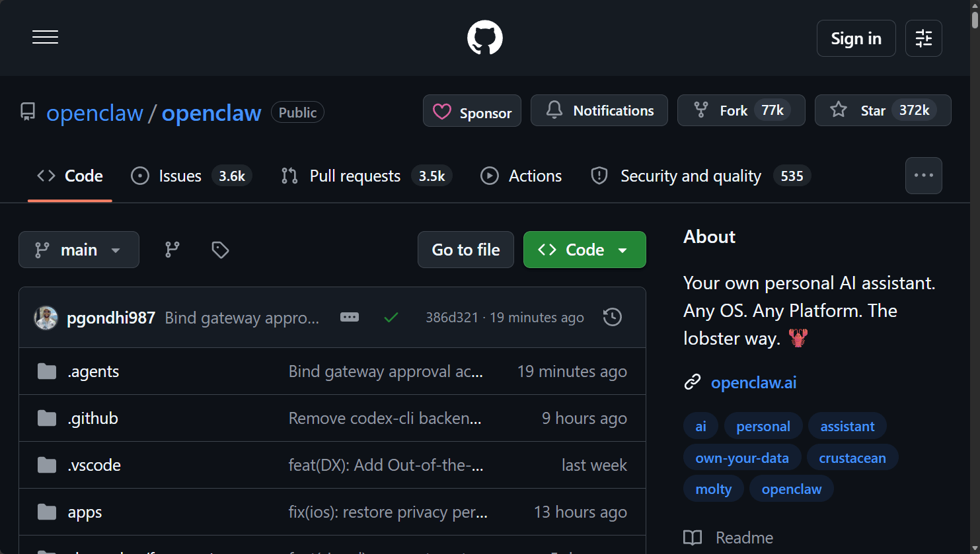Select the 'own-your-data' topic tag
Viewport: 980px width, 554px height.
(x=742, y=458)
